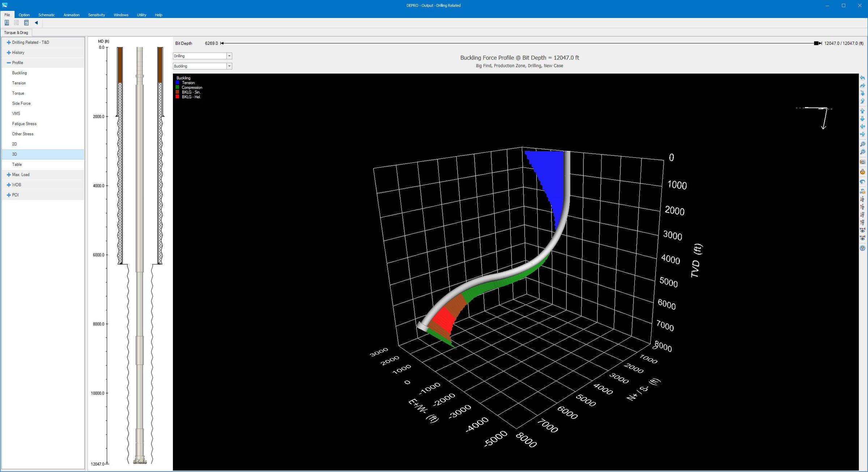
Task: Click the tilt-up curved arrow icon
Action: coord(863,101)
